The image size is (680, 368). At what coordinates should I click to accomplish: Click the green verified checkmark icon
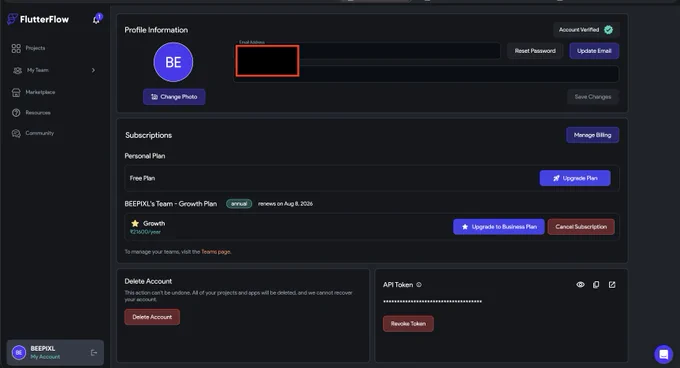[x=608, y=29]
